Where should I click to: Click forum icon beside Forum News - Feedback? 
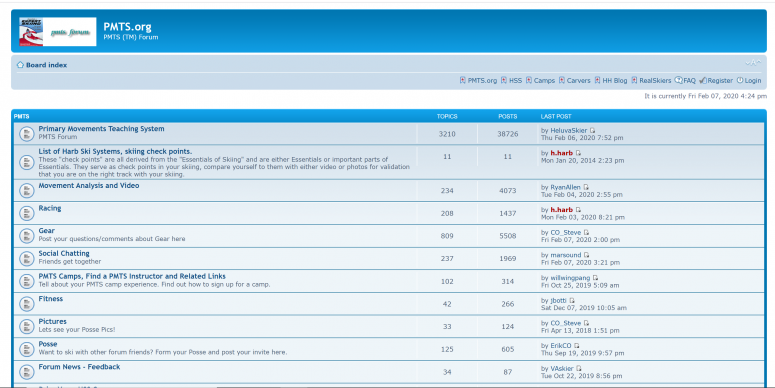click(27, 372)
